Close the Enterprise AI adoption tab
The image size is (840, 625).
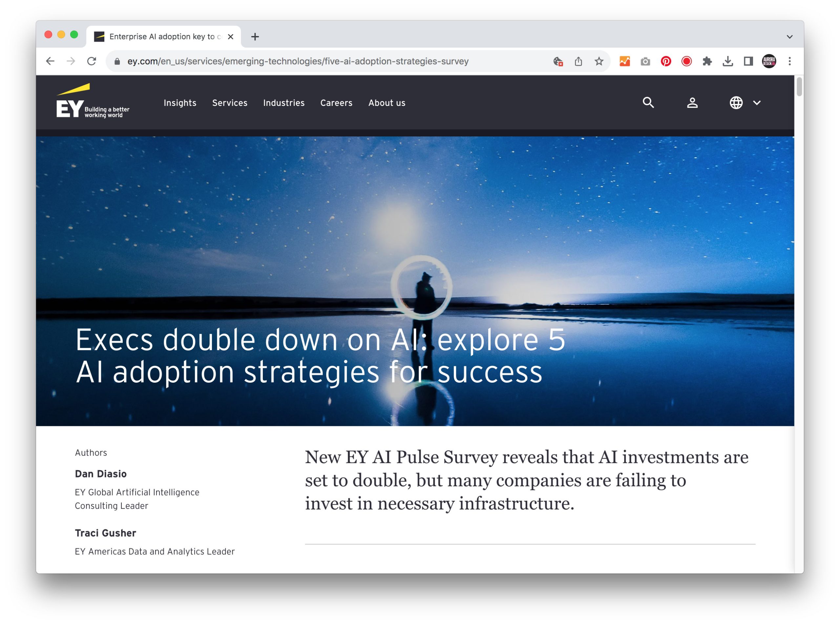(x=231, y=37)
